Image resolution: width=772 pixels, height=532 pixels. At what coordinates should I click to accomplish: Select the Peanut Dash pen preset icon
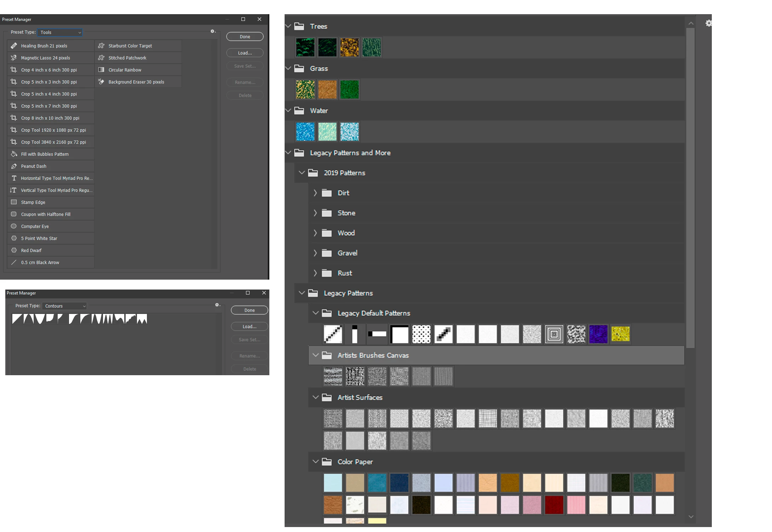14,166
